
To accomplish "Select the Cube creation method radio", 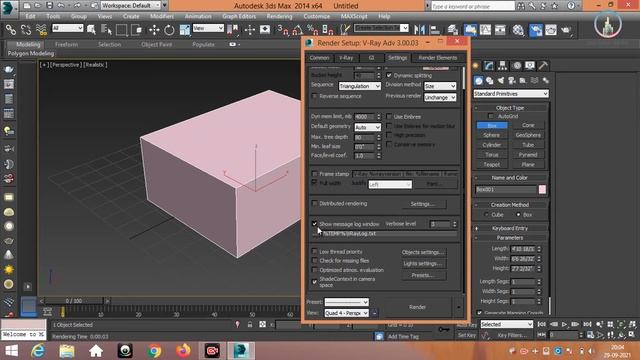I will tap(486, 214).
